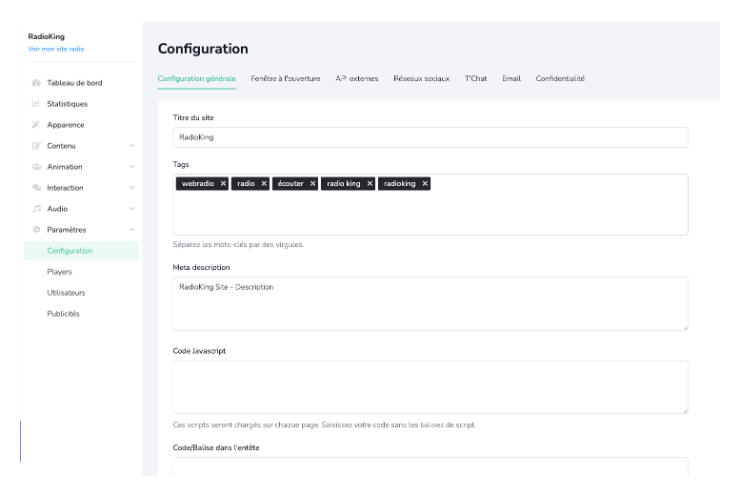The width and height of the screenshot is (742, 495).
Task: Click the Animation people icon
Action: (x=36, y=167)
